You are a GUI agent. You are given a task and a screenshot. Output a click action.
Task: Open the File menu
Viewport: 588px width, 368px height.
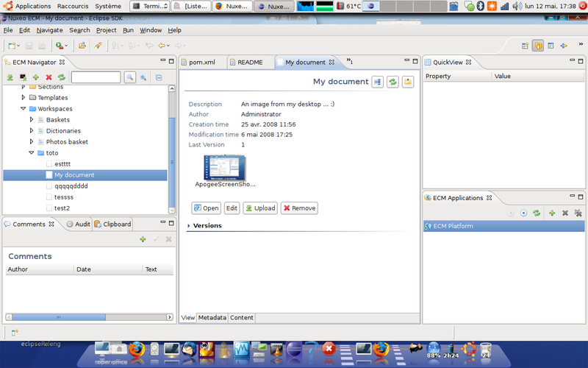(8, 30)
